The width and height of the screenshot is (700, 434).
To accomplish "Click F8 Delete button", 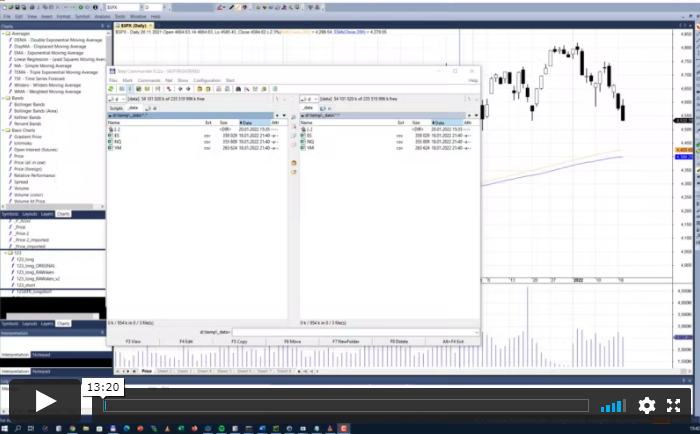I will coord(399,342).
